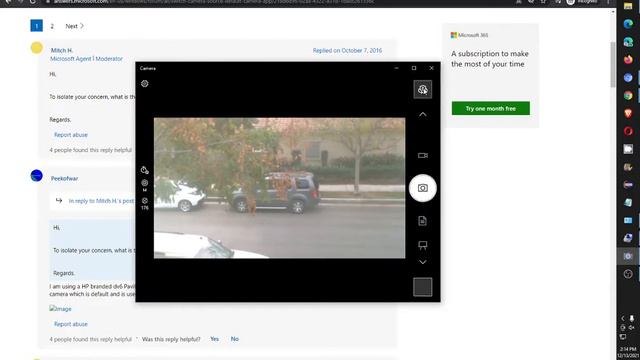Expand the system tray hidden icons chevron
This screenshot has width=640, height=360.
tap(623, 318)
